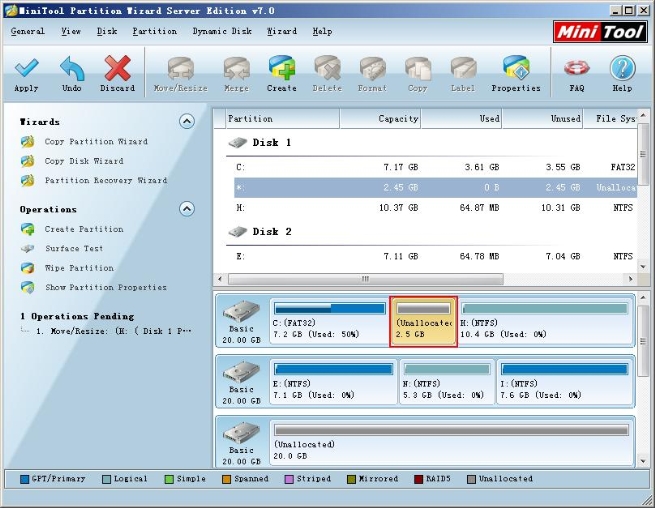Click horizontal scrollbar of partition list
The width and height of the screenshot is (655, 508).
point(366,279)
